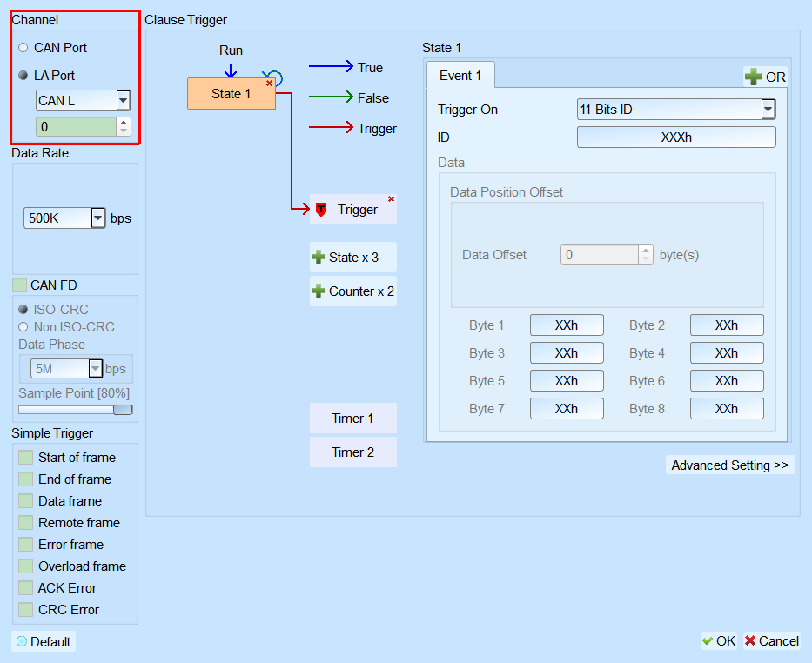Click the Default reset icon

pyautogui.click(x=22, y=641)
